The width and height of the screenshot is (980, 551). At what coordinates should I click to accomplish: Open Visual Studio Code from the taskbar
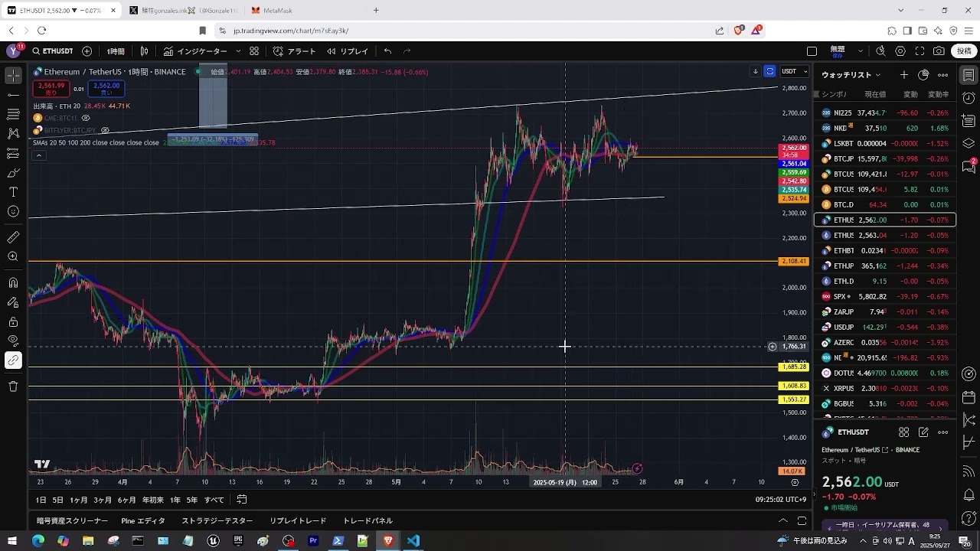(413, 541)
